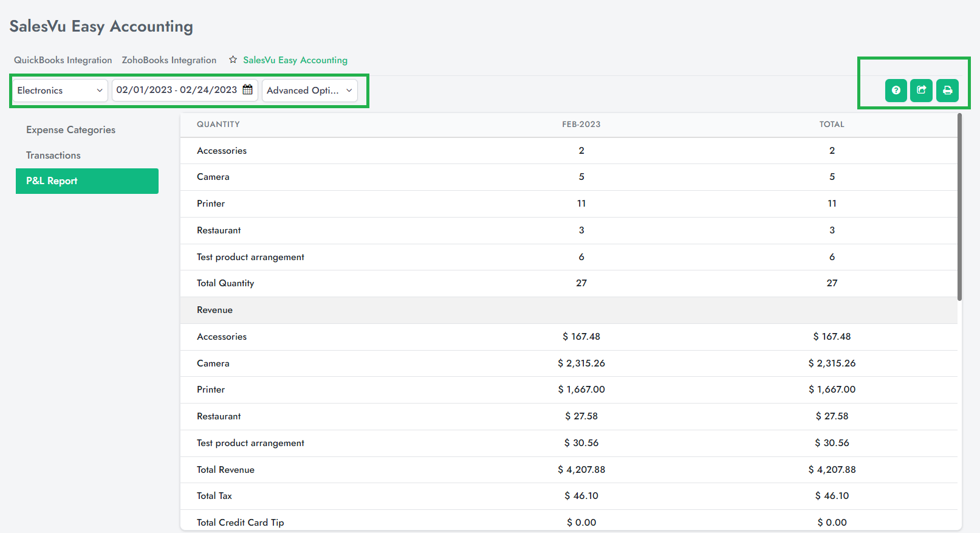Click the FEB-2023 column header
The height and width of the screenshot is (533, 980).
point(581,124)
